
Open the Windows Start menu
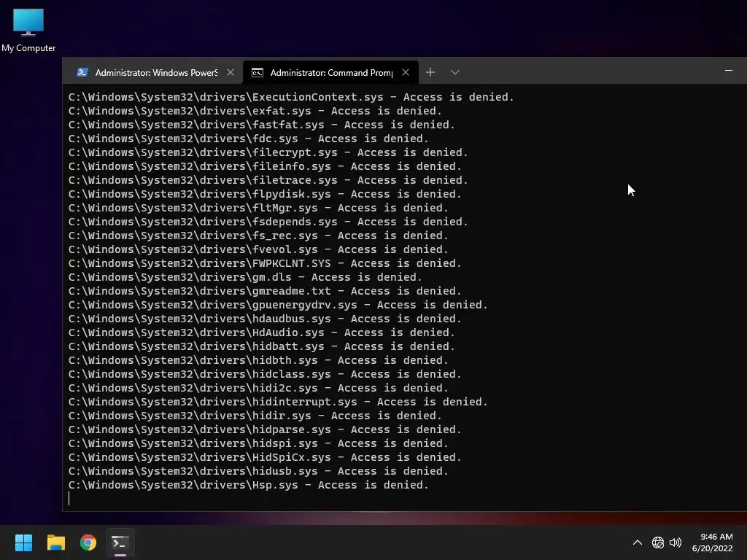click(23, 542)
